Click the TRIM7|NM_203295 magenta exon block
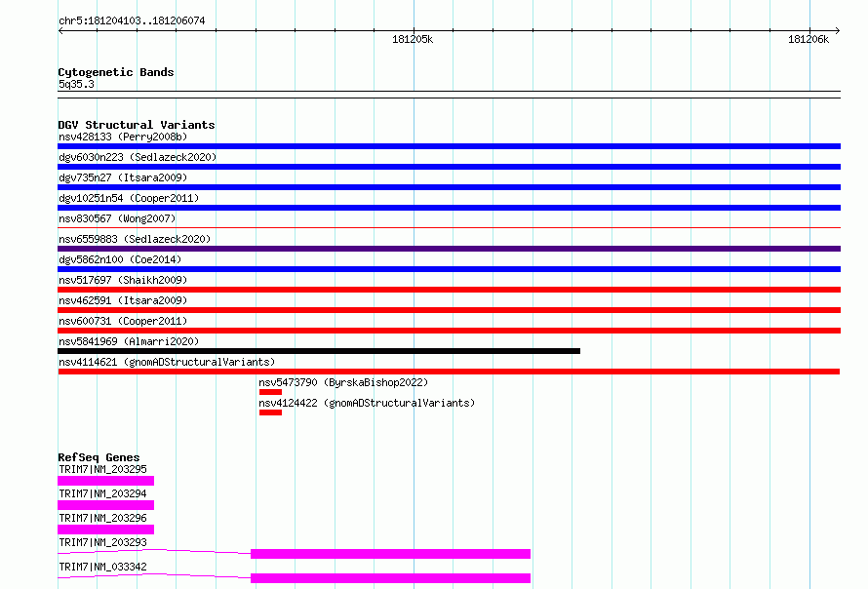Viewport: 868px width, 589px height. (105, 481)
